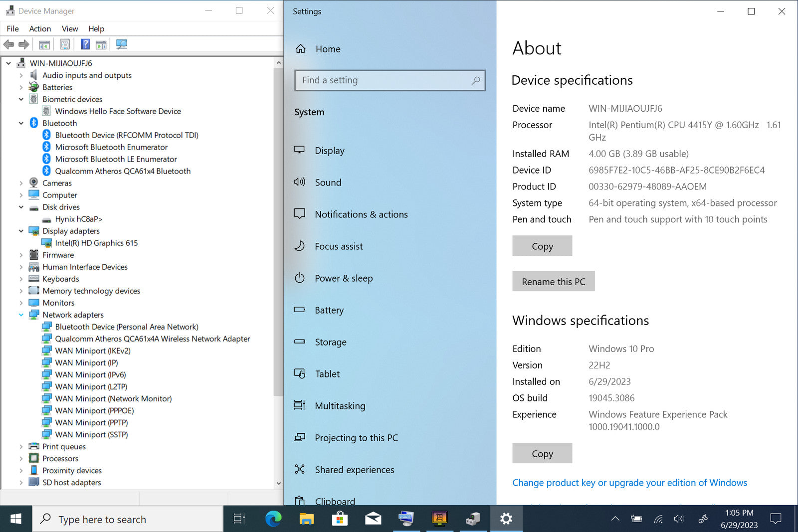Open the Action menu in Device Manager

click(40, 28)
